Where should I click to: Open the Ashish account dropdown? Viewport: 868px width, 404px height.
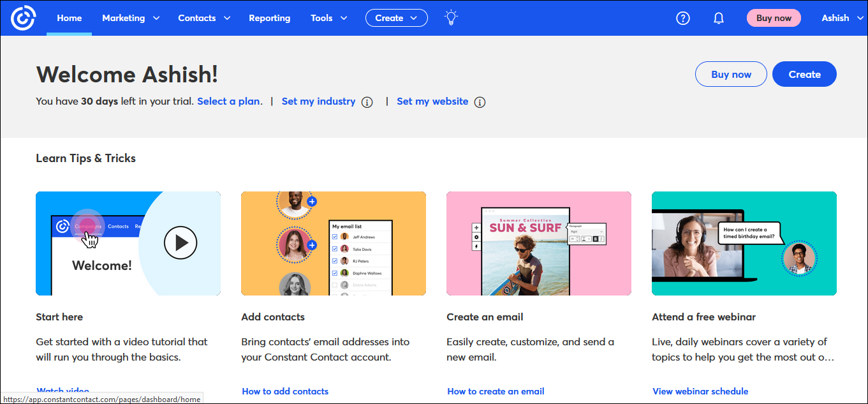pos(841,18)
